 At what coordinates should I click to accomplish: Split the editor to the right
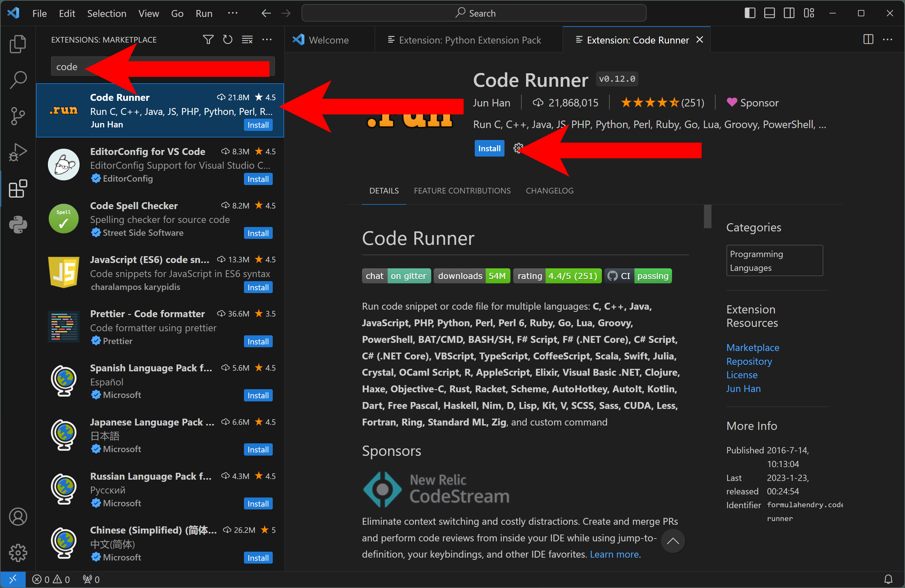click(x=868, y=39)
